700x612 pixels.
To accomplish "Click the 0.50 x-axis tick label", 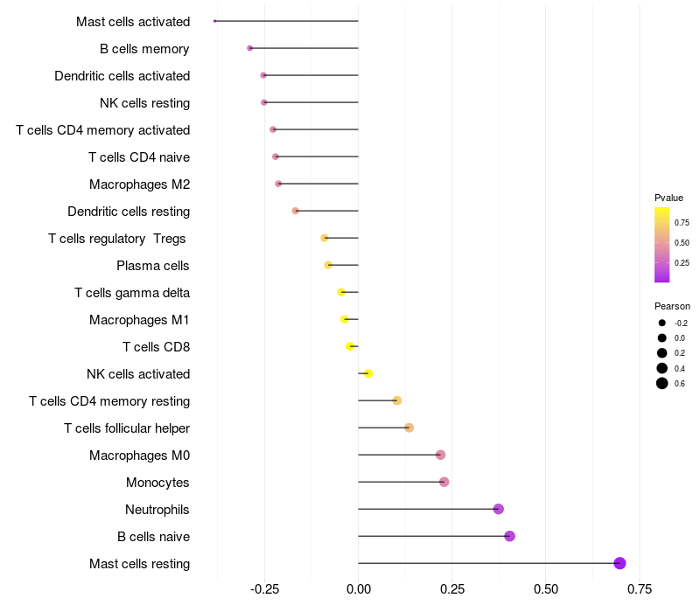I will coord(545,589).
